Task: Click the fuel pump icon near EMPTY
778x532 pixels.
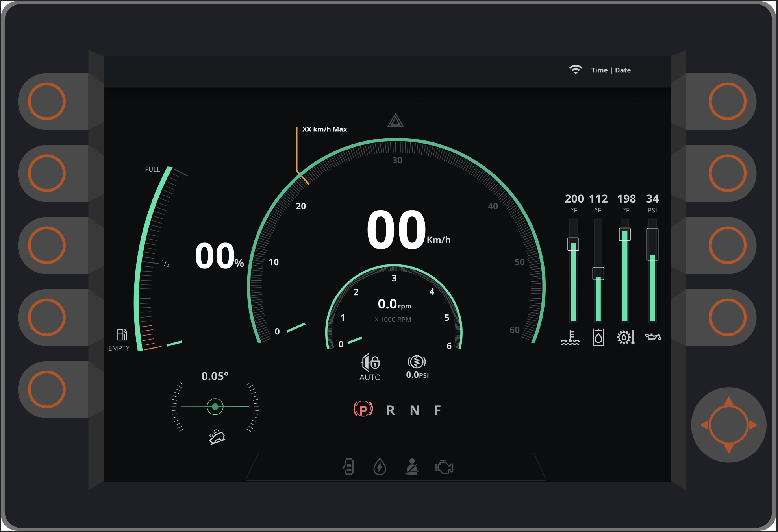Action: pyautogui.click(x=122, y=334)
